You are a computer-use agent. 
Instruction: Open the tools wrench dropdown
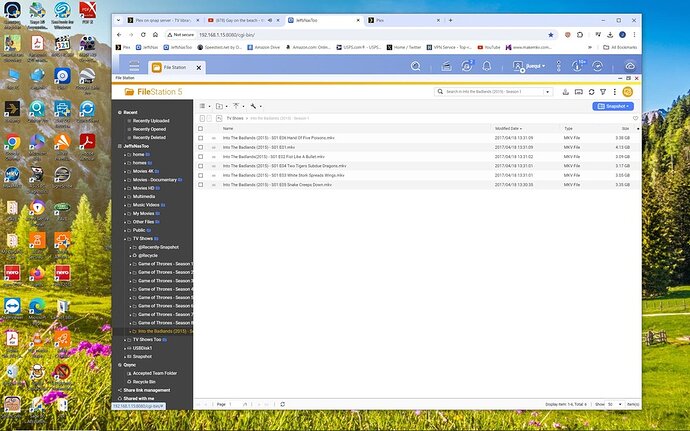(x=256, y=106)
